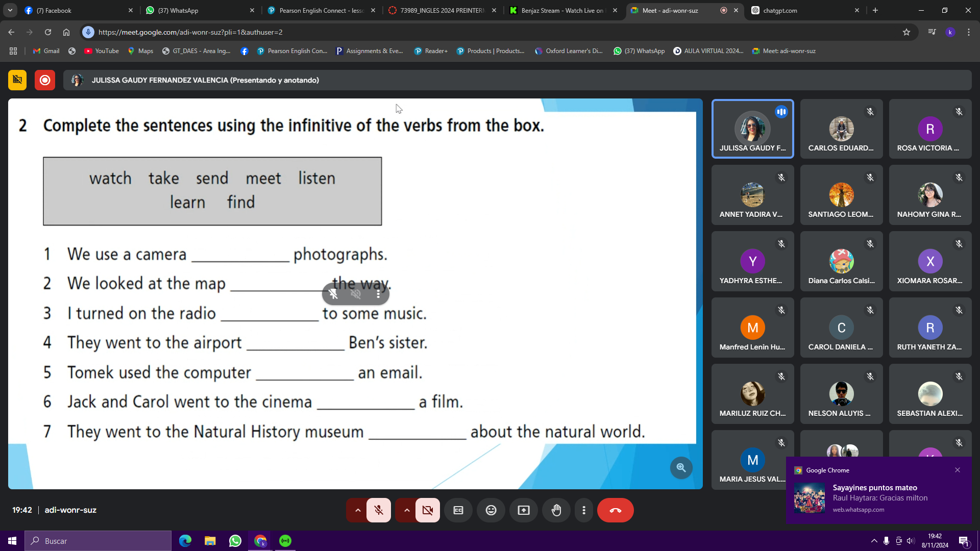Open the apps grid in bookmarks bar

[x=13, y=51]
